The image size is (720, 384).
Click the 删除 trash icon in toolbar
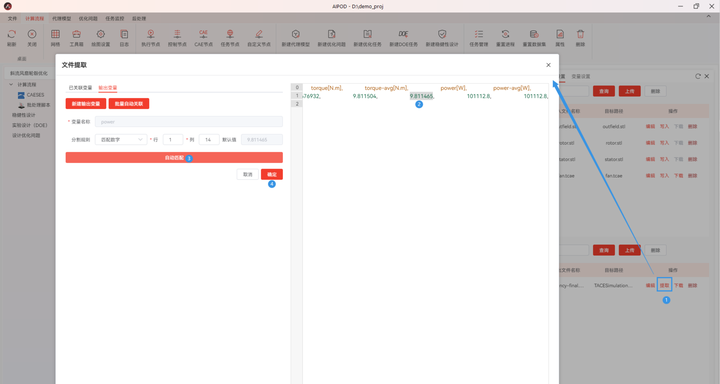click(580, 34)
